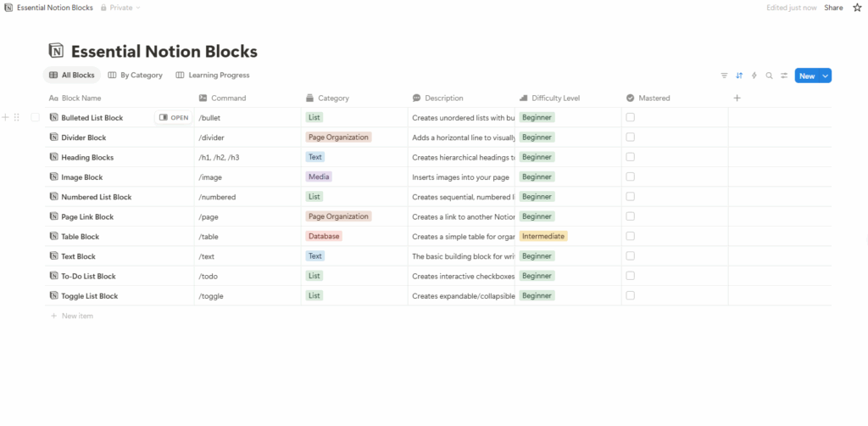This screenshot has width=868, height=426.
Task: Check Mastered for Heading Blocks
Action: (x=630, y=157)
